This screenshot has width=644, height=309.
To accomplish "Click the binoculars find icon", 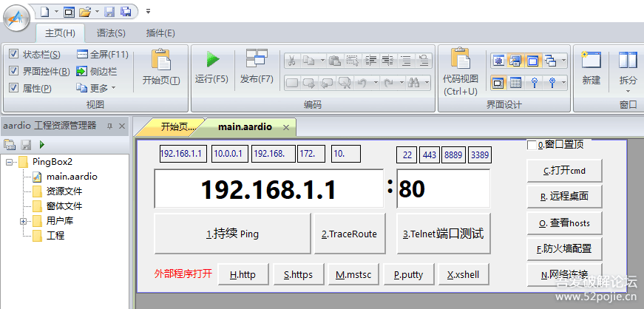I will tap(413, 83).
